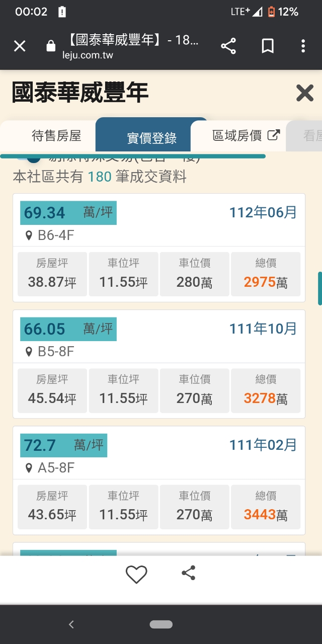Share the page from browser toolbar
This screenshot has height=644, width=322.
pyautogui.click(x=228, y=46)
